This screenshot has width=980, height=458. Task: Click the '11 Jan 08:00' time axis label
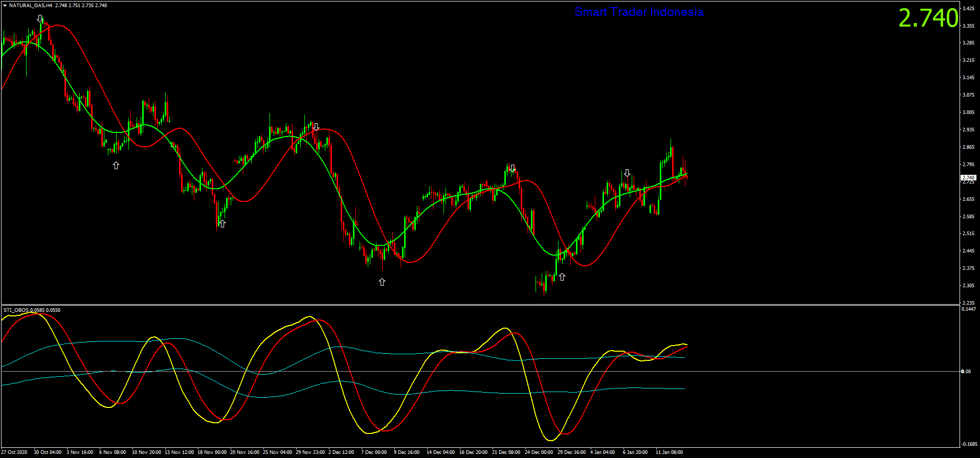point(669,452)
